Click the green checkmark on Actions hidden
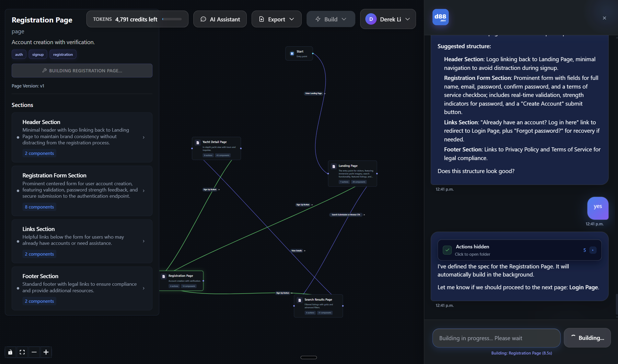The height and width of the screenshot is (364, 618). click(x=447, y=250)
